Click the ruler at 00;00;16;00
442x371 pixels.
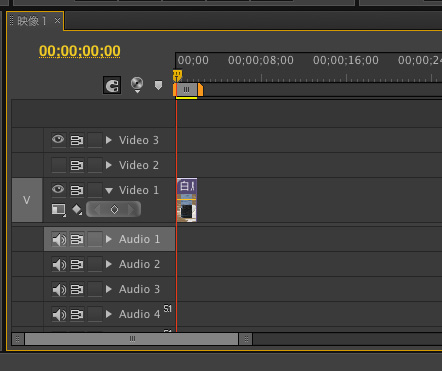pos(346,60)
